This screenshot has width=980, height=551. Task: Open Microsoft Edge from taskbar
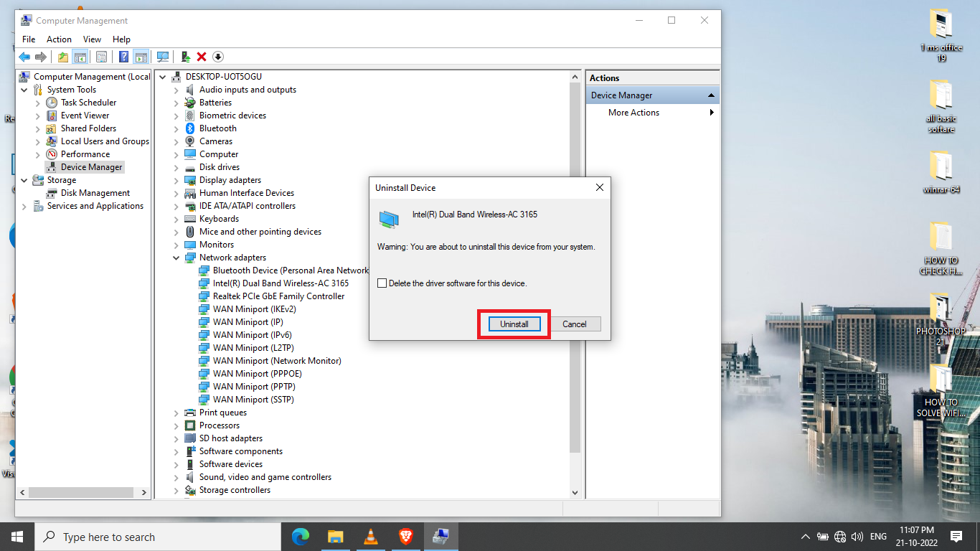(301, 537)
